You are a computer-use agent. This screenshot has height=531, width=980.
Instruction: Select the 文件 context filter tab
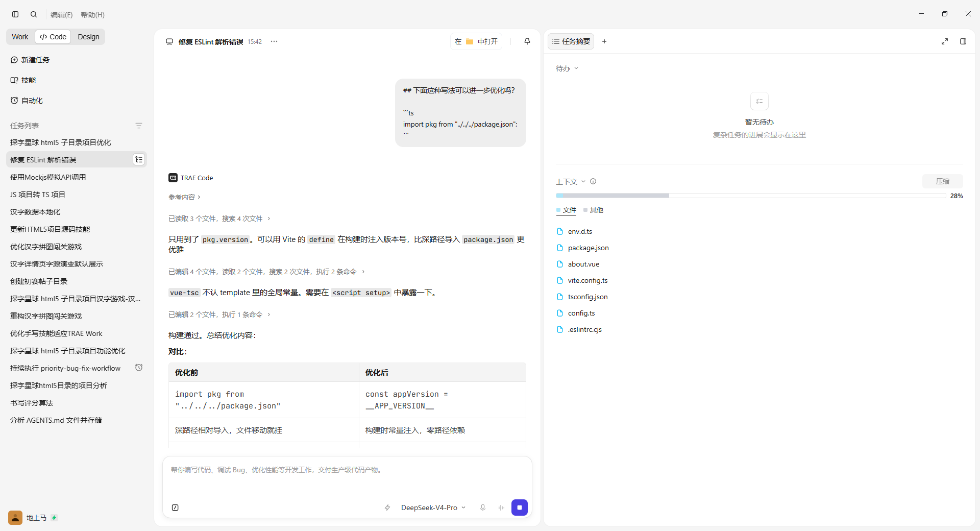tap(566, 210)
